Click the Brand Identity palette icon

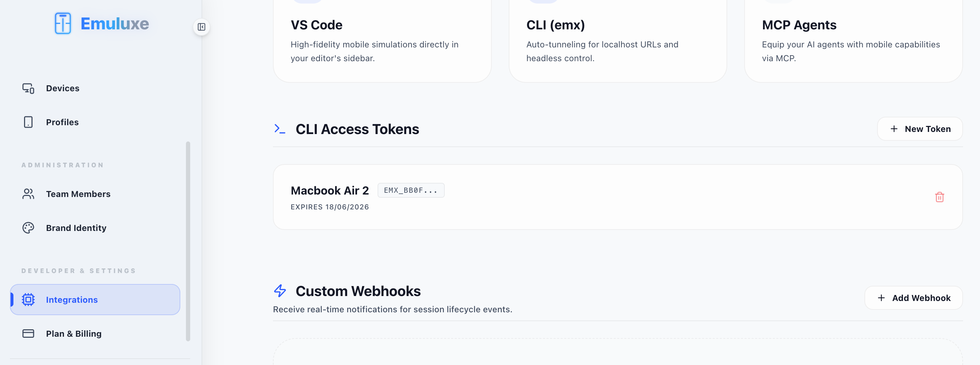(x=28, y=228)
